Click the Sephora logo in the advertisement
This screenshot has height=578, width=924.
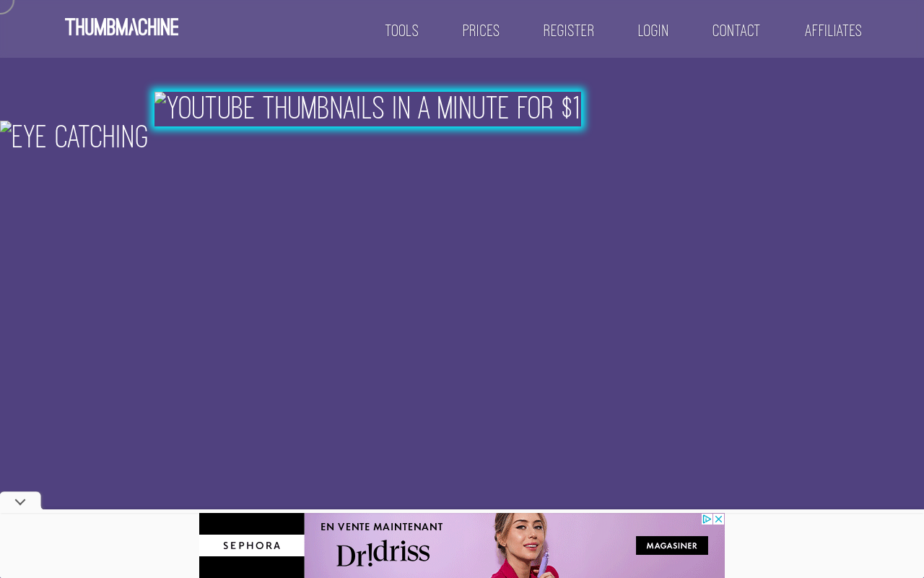coord(251,545)
